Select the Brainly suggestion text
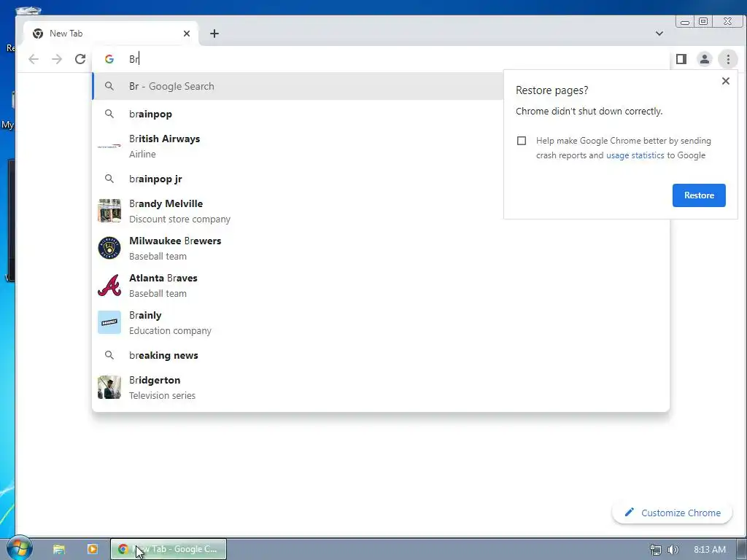This screenshot has height=560, width=747. pos(145,315)
